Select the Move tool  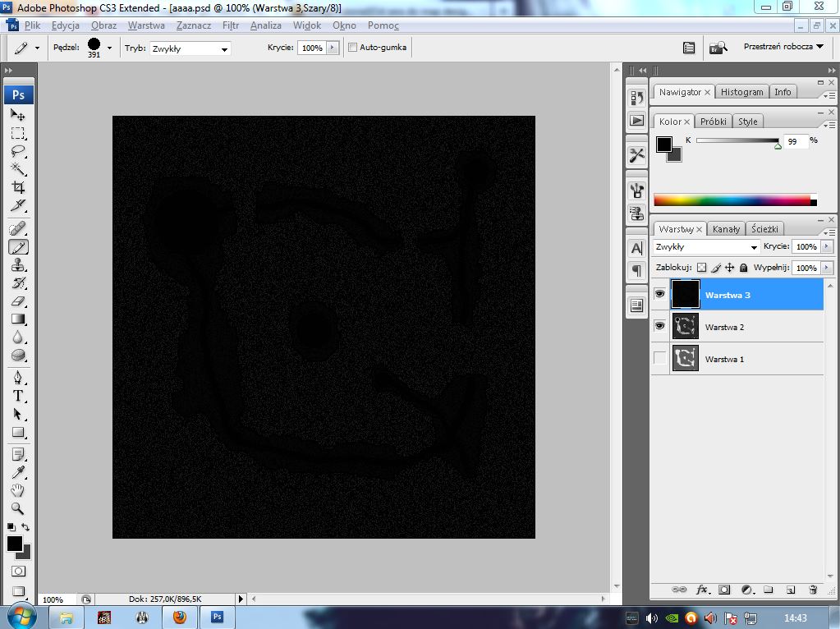pyautogui.click(x=18, y=115)
